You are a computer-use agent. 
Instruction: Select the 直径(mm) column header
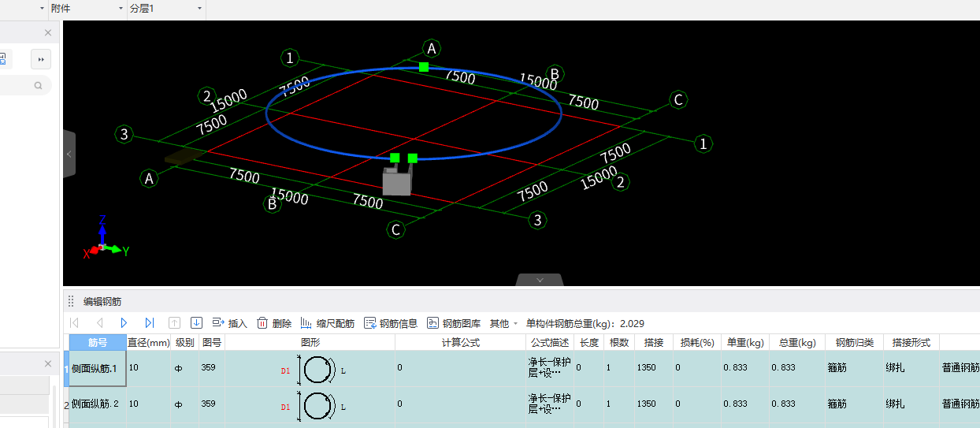tap(149, 342)
